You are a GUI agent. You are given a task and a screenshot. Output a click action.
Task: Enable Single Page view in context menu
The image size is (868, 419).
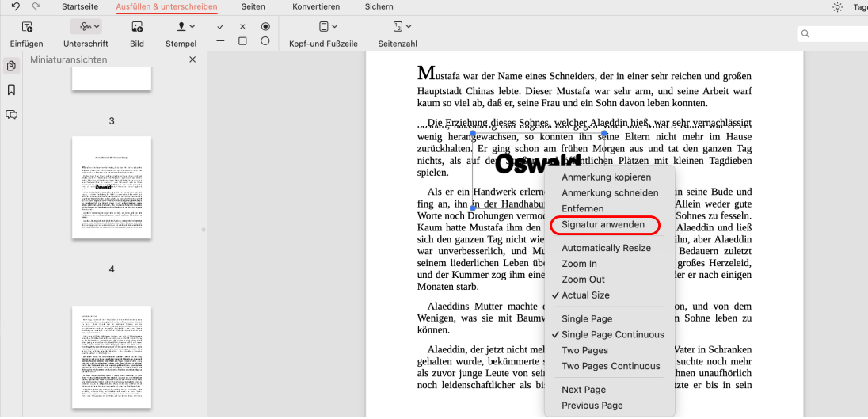(587, 318)
